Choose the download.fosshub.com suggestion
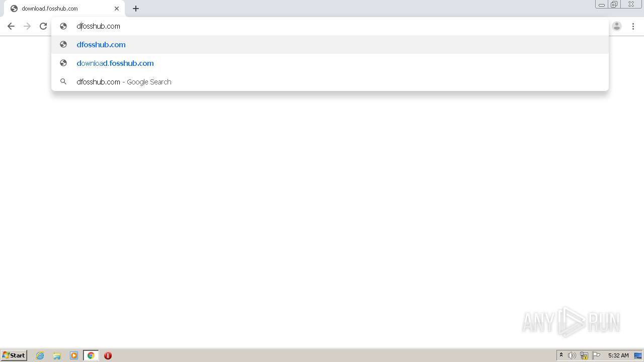644x362 pixels. (330, 63)
